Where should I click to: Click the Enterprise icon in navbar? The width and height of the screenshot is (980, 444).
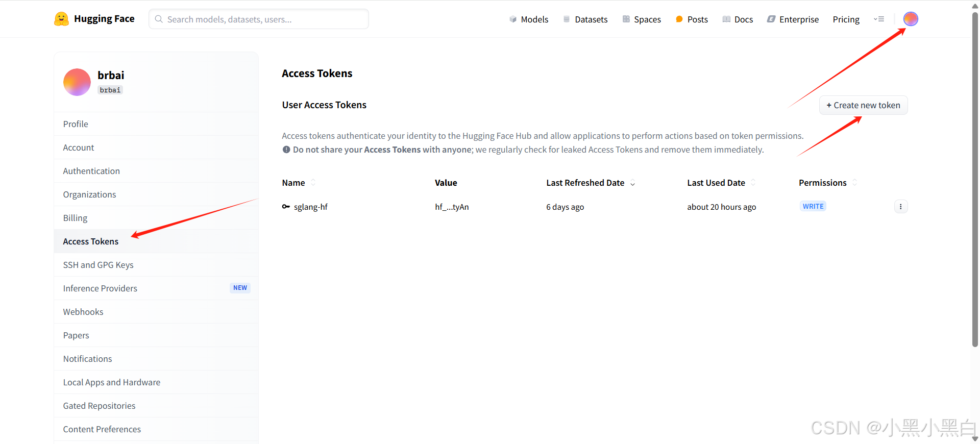771,19
